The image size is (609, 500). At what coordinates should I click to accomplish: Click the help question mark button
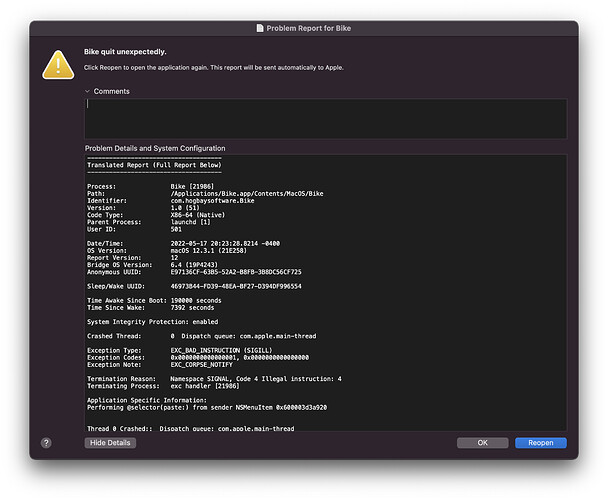pyautogui.click(x=46, y=443)
